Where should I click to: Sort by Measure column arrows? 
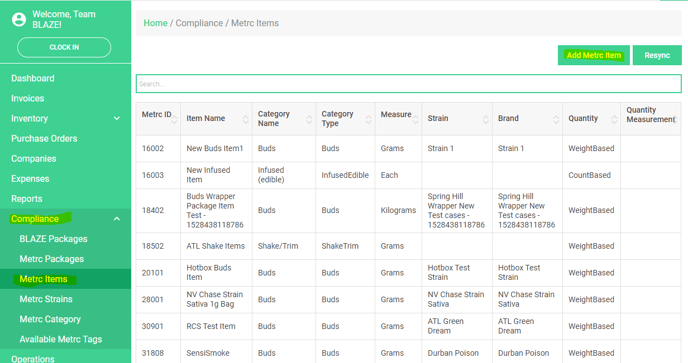tap(416, 119)
